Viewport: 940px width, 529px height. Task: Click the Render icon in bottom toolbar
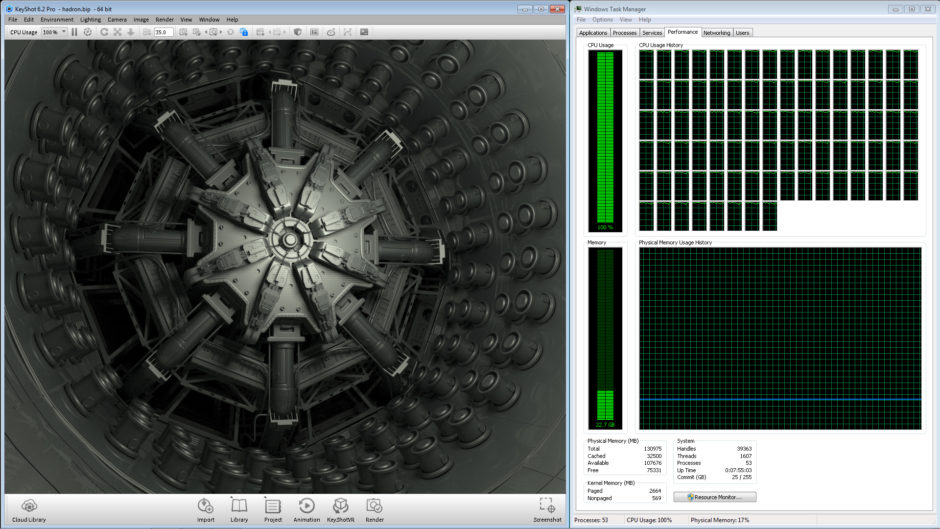coord(374,509)
